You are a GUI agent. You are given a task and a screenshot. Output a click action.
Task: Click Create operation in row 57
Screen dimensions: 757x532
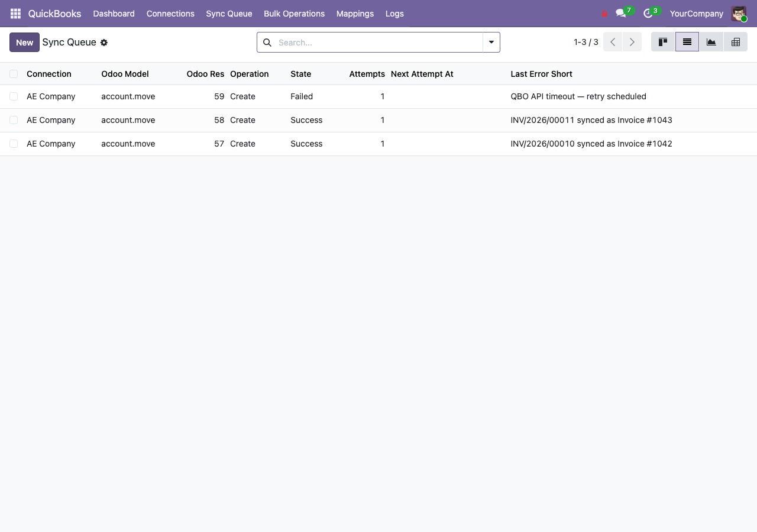[x=242, y=144]
